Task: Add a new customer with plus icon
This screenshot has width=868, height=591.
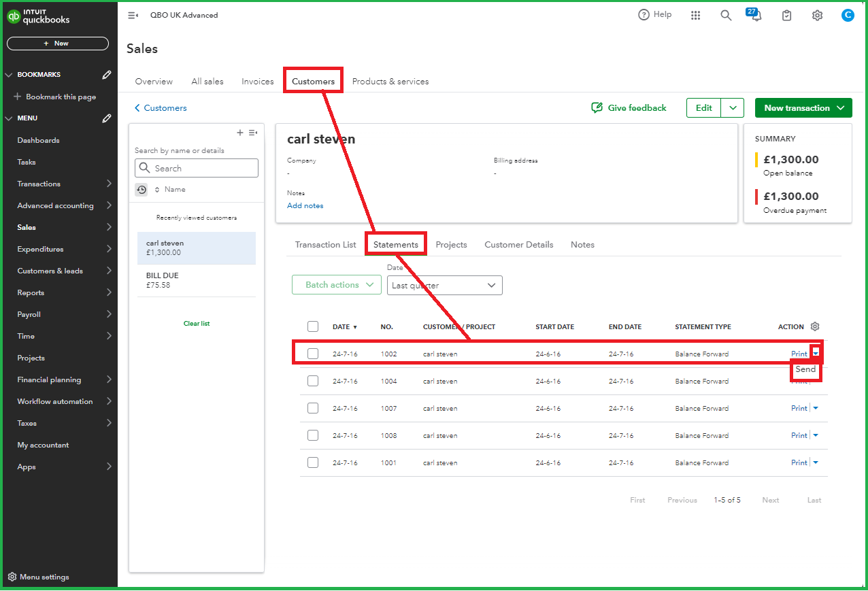Action: (x=239, y=133)
